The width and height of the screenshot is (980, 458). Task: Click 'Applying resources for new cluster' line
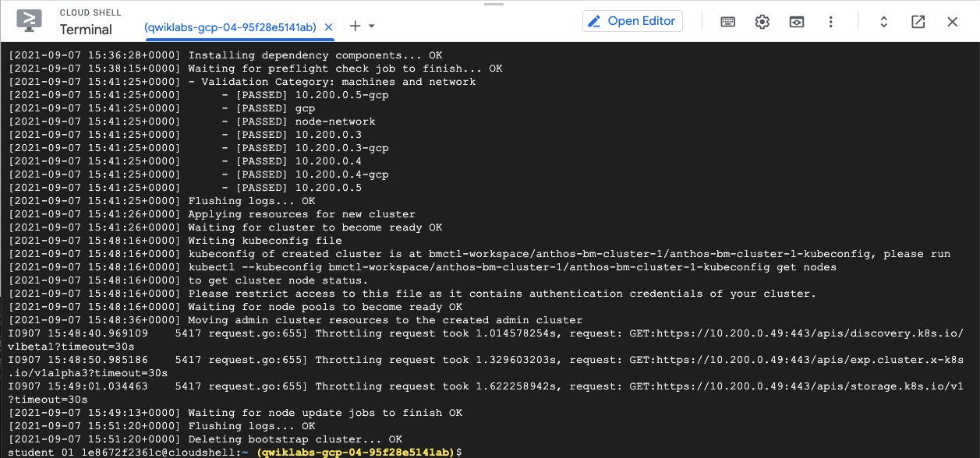click(212, 214)
